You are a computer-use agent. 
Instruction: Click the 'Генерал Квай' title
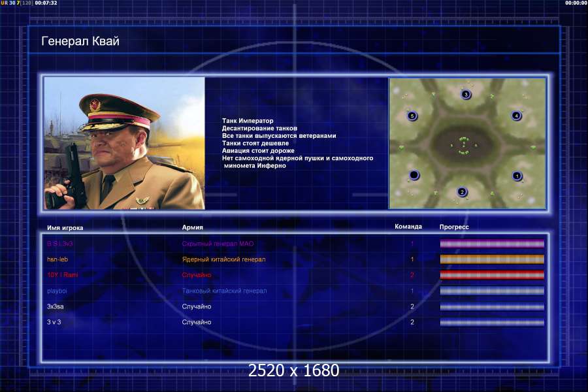click(x=80, y=41)
